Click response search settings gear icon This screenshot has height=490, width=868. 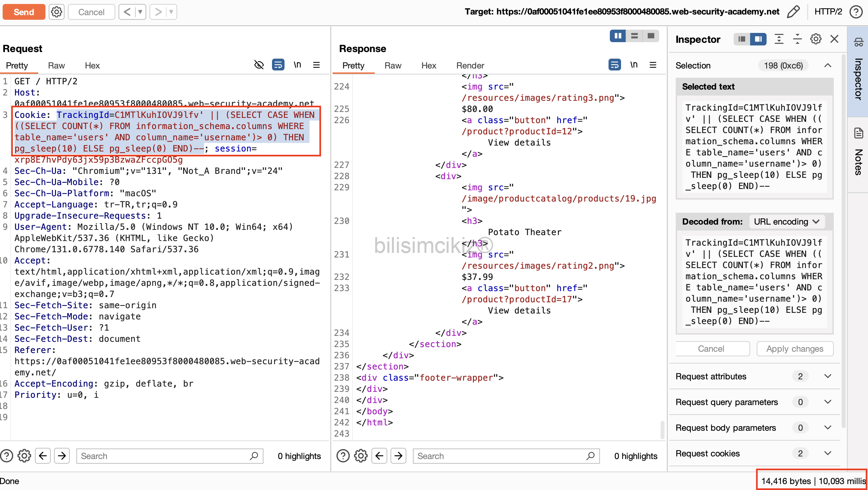click(361, 456)
